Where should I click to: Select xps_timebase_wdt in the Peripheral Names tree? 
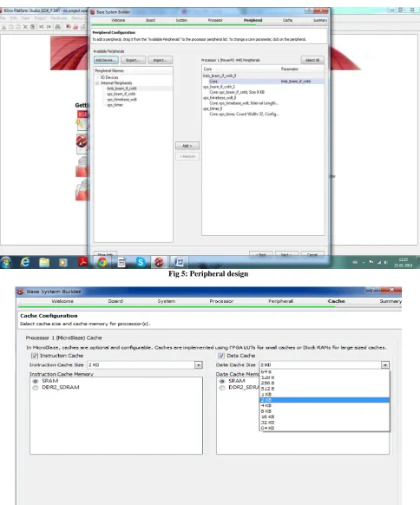(x=121, y=100)
